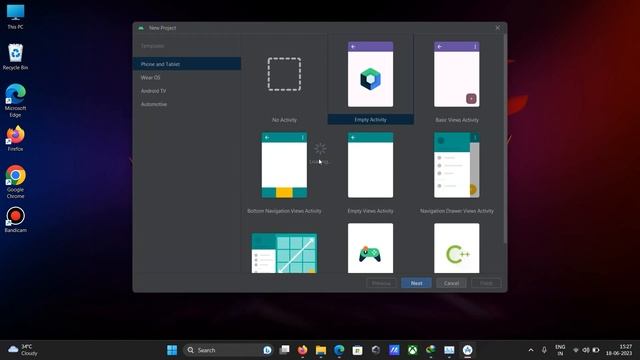Close the New Project dialog
Viewport: 640px width, 360px height.
point(498,28)
